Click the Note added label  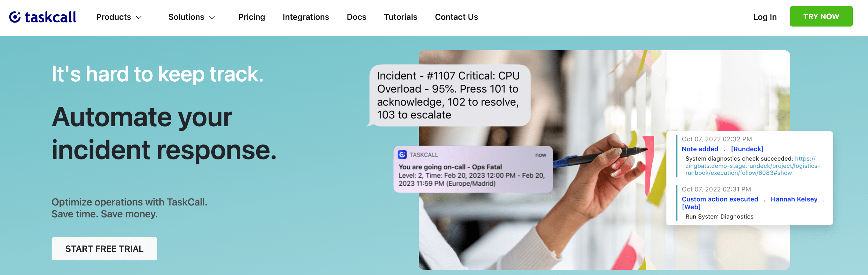coord(699,149)
